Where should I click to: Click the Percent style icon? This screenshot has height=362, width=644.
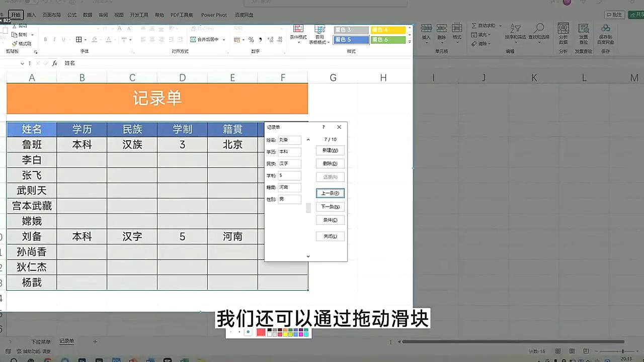(x=250, y=39)
